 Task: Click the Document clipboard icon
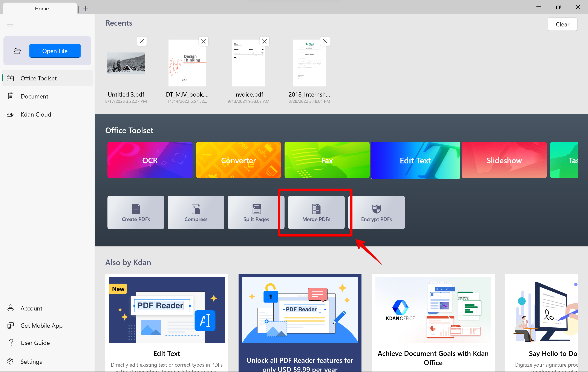pos(11,96)
